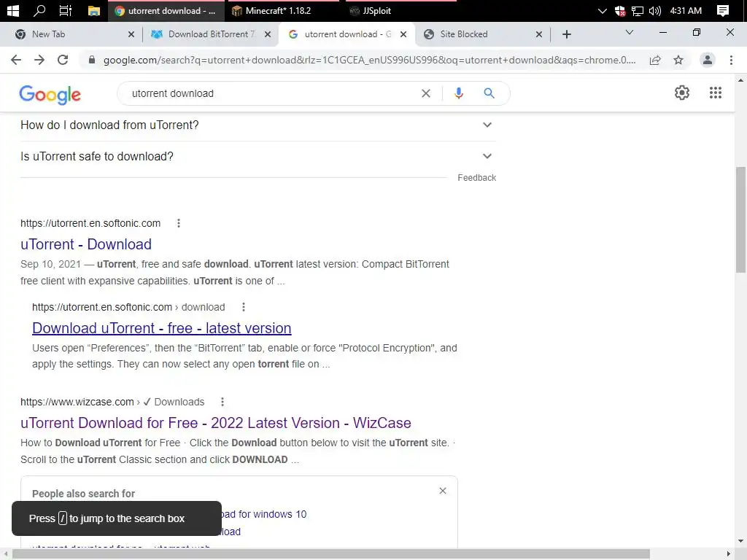Reload the current page

point(63,60)
